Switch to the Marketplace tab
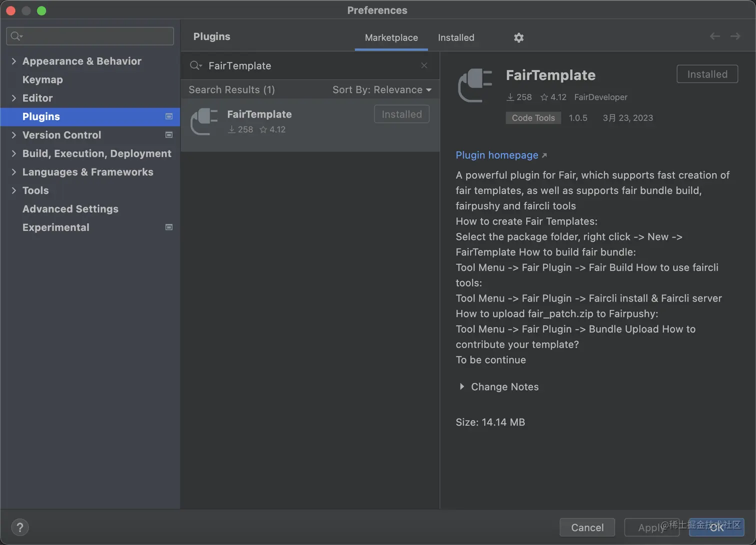This screenshot has width=756, height=545. point(391,37)
